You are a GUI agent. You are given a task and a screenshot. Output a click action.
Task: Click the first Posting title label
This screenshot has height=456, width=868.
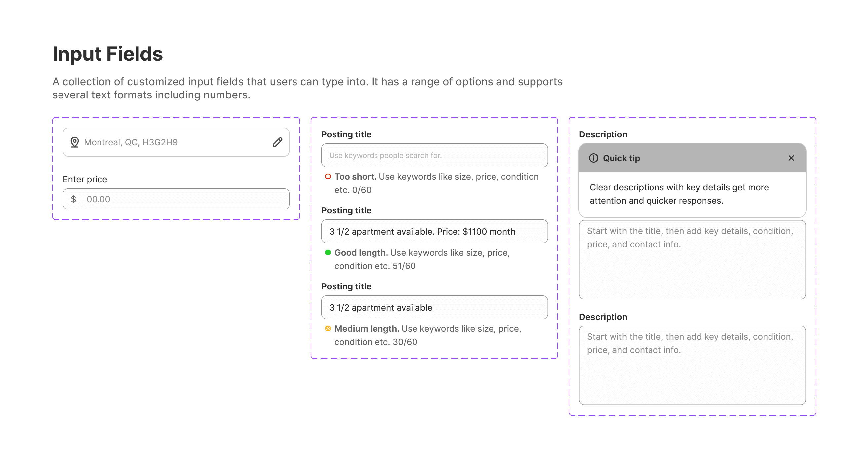coord(346,134)
